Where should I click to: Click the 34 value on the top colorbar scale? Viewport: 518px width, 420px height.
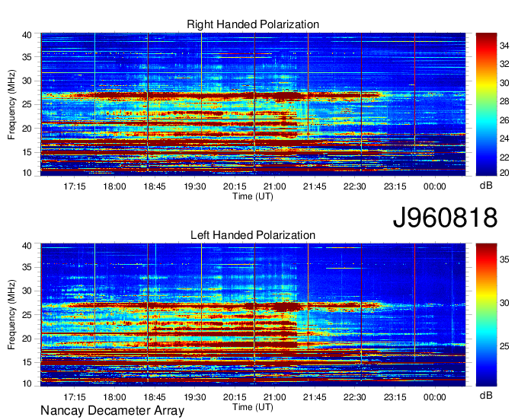click(504, 46)
